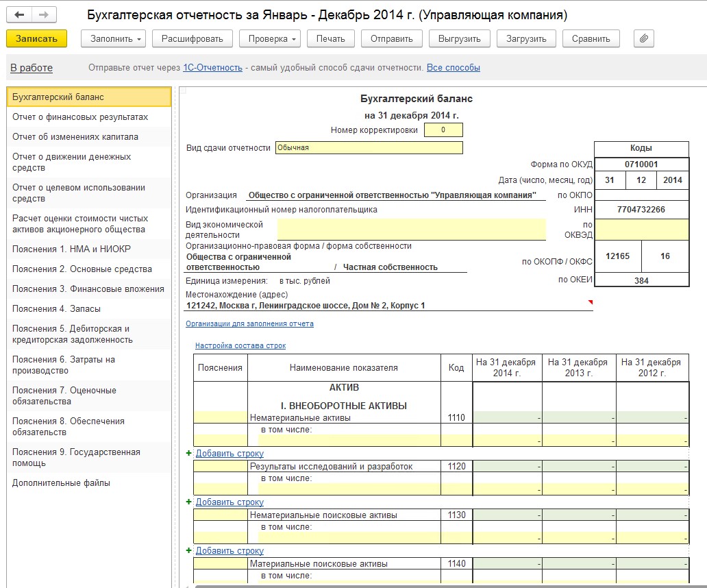Click the Вид сдачи отчетности field
Viewport: 707px width, 588px height.
[x=369, y=147]
